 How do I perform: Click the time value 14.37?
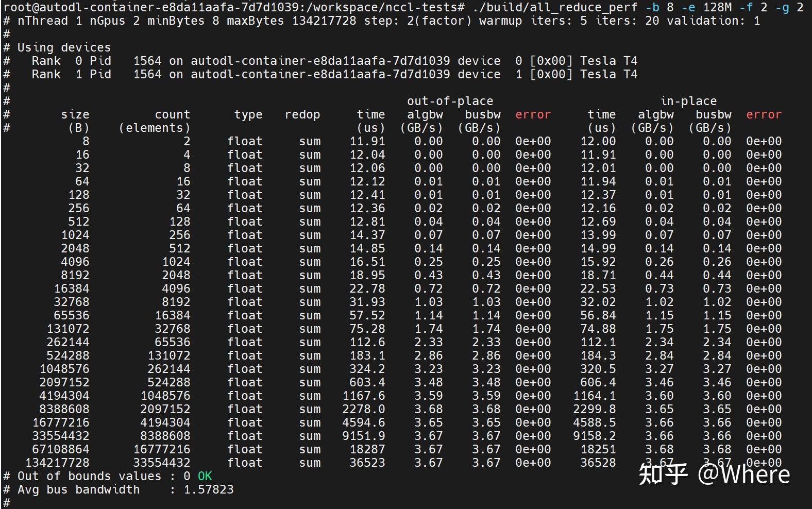point(367,235)
